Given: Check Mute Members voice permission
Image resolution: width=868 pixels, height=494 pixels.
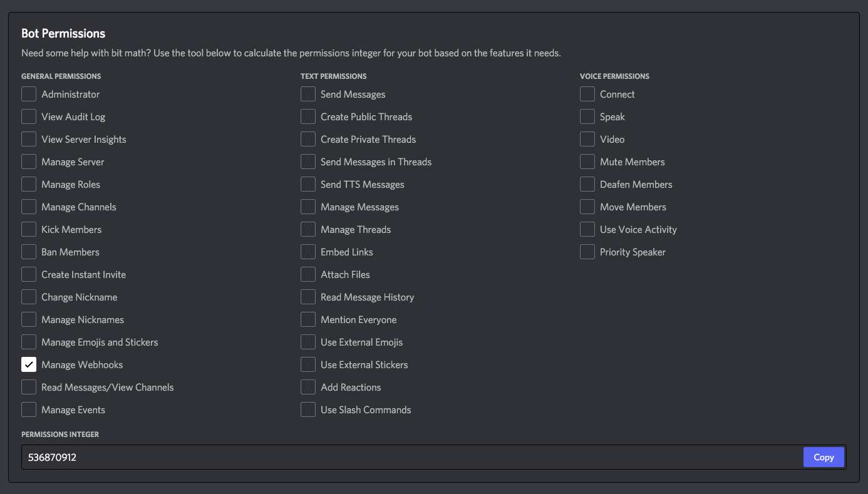Looking at the screenshot, I should click(x=587, y=162).
